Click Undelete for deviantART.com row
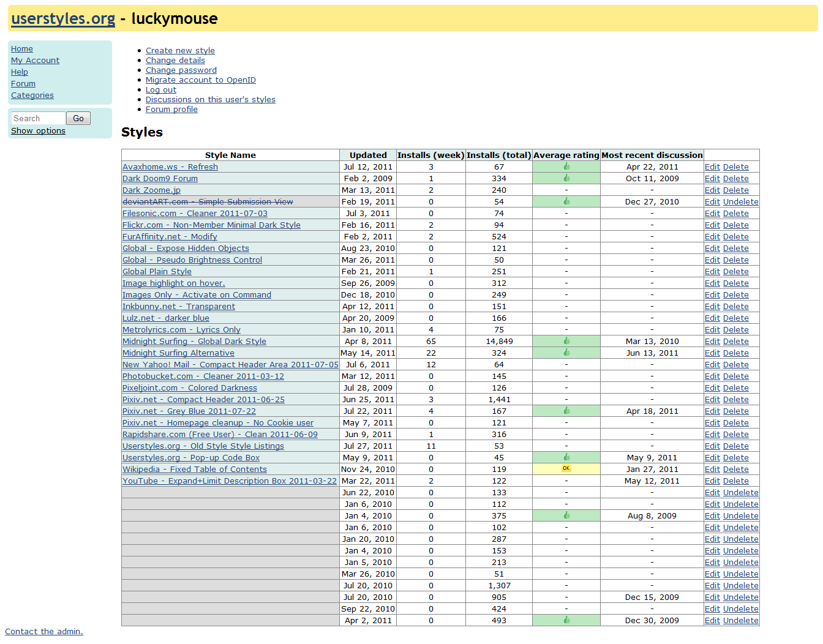 [x=740, y=201]
